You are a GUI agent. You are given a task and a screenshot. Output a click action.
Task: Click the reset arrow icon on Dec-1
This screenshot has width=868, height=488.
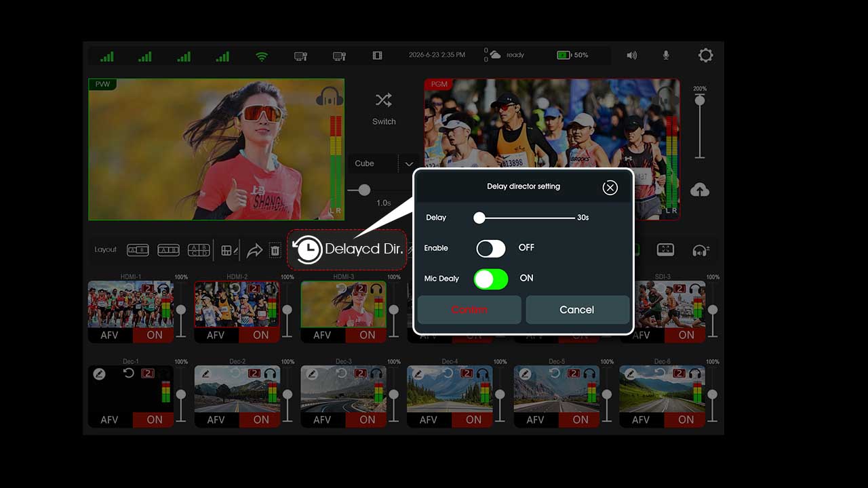pos(128,373)
